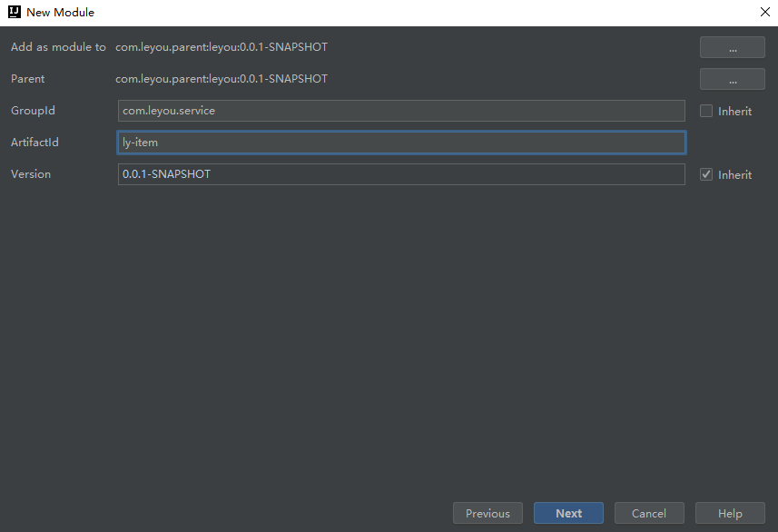
Task: Proceed with the Next button
Action: pos(568,513)
